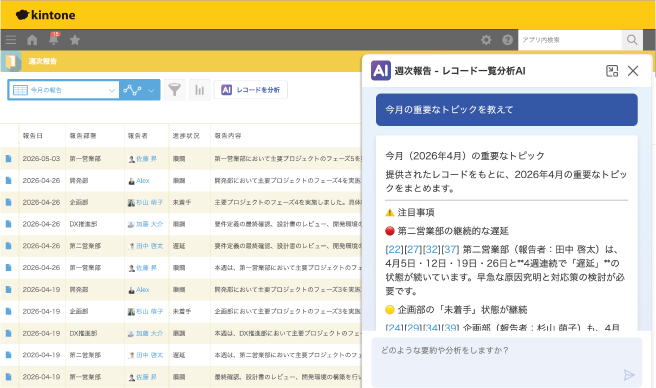Click the 報告者 column header
The width and height of the screenshot is (656, 388).
[137, 136]
